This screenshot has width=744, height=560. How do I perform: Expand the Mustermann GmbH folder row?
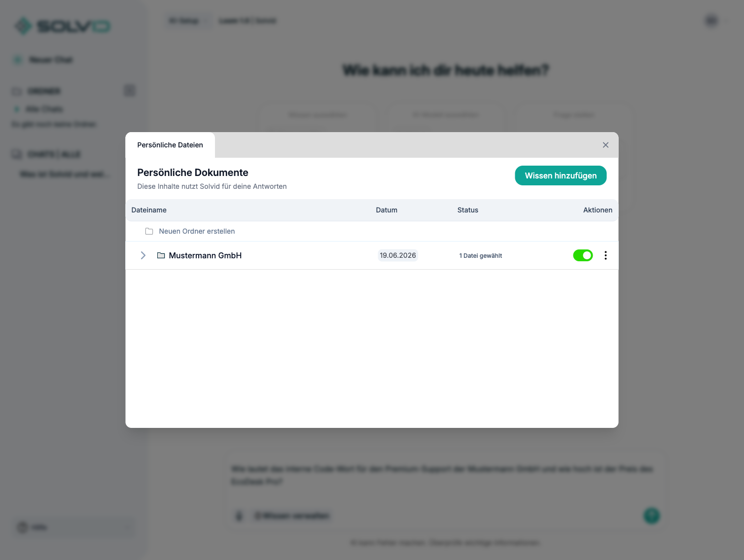tap(143, 255)
